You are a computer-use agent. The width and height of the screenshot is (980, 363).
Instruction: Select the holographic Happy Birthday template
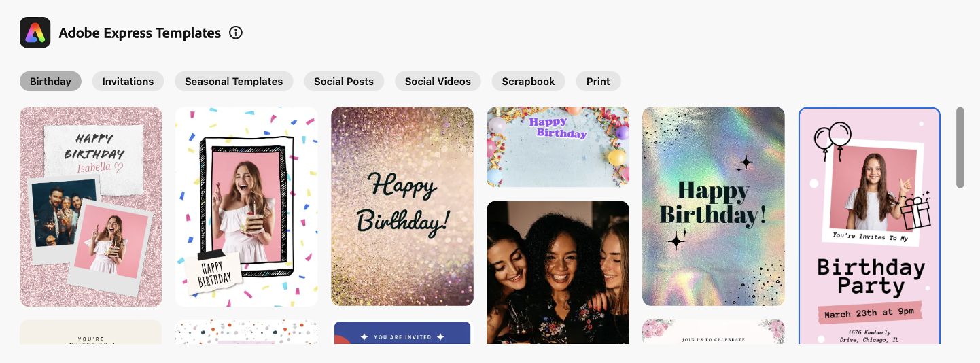pos(714,207)
